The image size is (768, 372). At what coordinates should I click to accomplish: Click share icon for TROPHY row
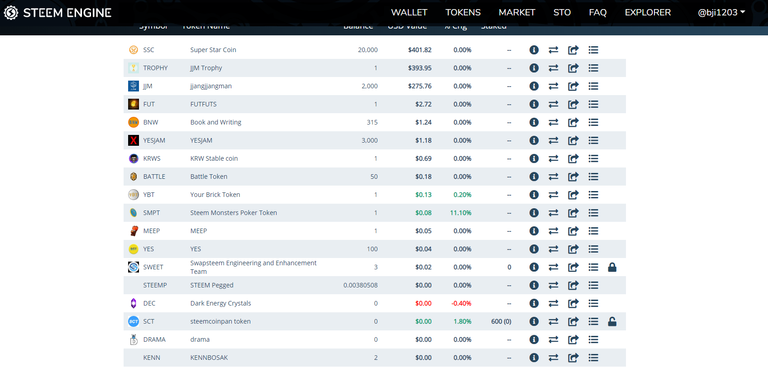pyautogui.click(x=573, y=68)
